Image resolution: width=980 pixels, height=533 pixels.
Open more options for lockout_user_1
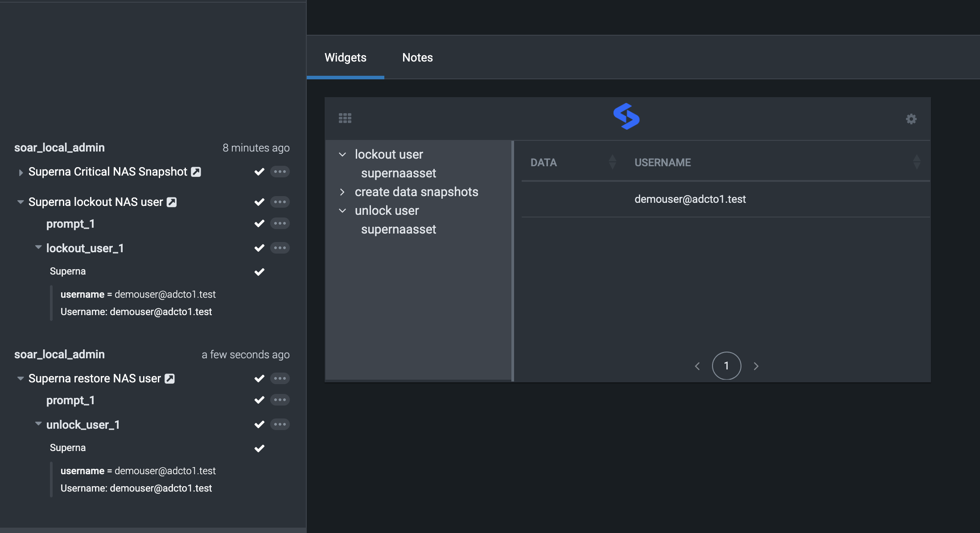click(x=280, y=248)
